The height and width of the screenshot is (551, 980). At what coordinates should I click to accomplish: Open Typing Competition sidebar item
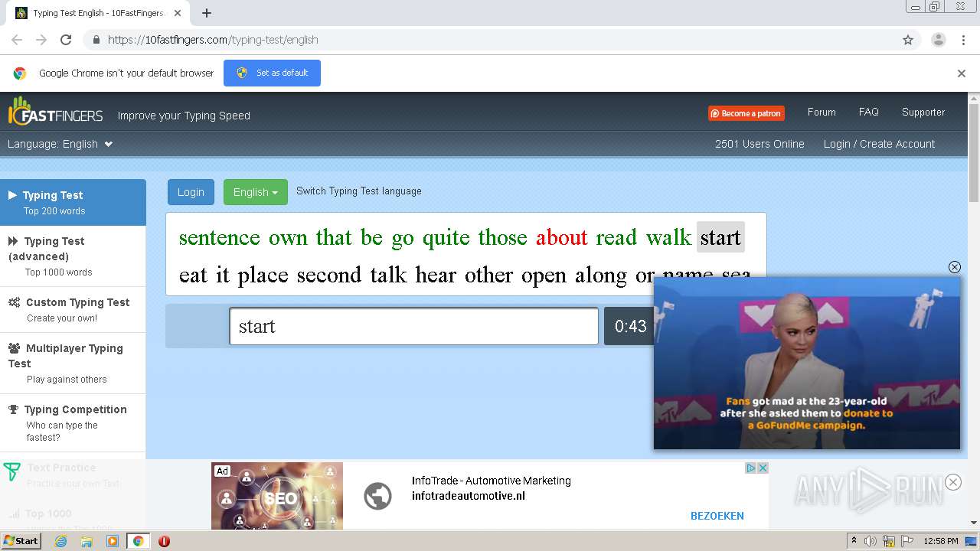73,422
